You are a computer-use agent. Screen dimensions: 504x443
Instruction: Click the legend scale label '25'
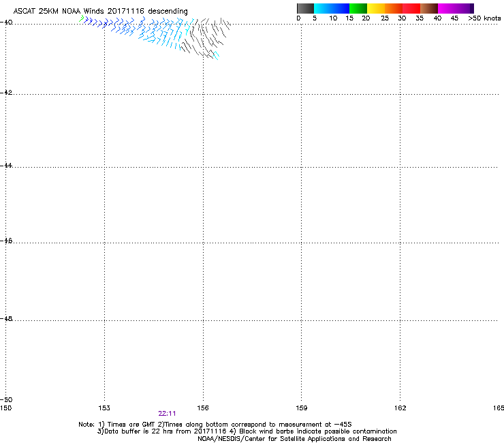click(x=385, y=18)
